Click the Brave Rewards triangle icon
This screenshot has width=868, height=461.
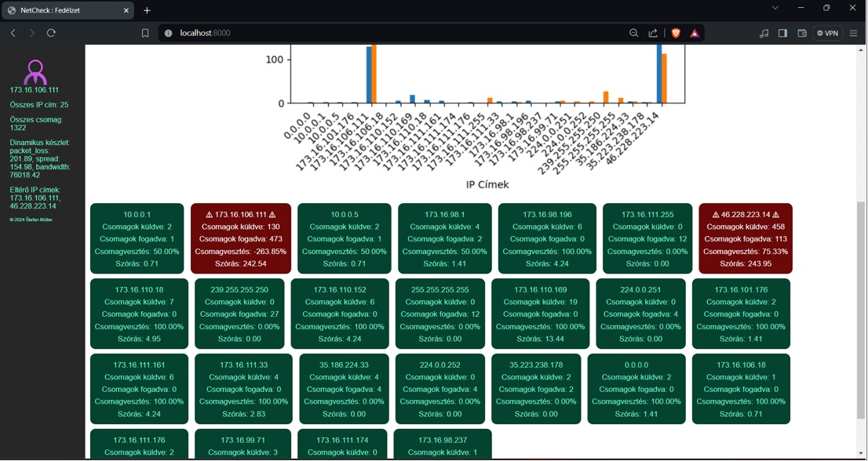point(695,33)
